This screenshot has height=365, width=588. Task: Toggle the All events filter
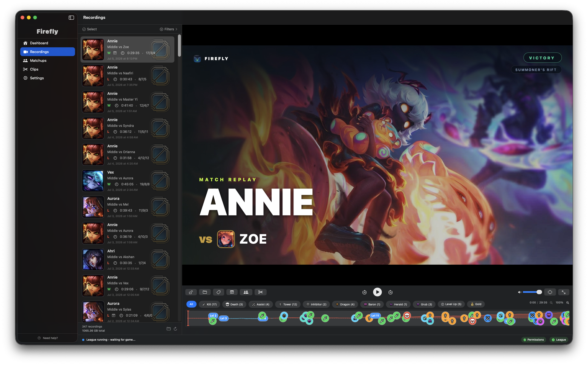coord(191,304)
